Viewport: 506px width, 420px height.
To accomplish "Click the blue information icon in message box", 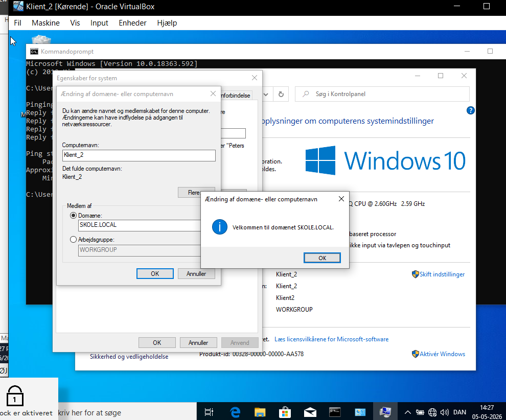I will pyautogui.click(x=220, y=227).
